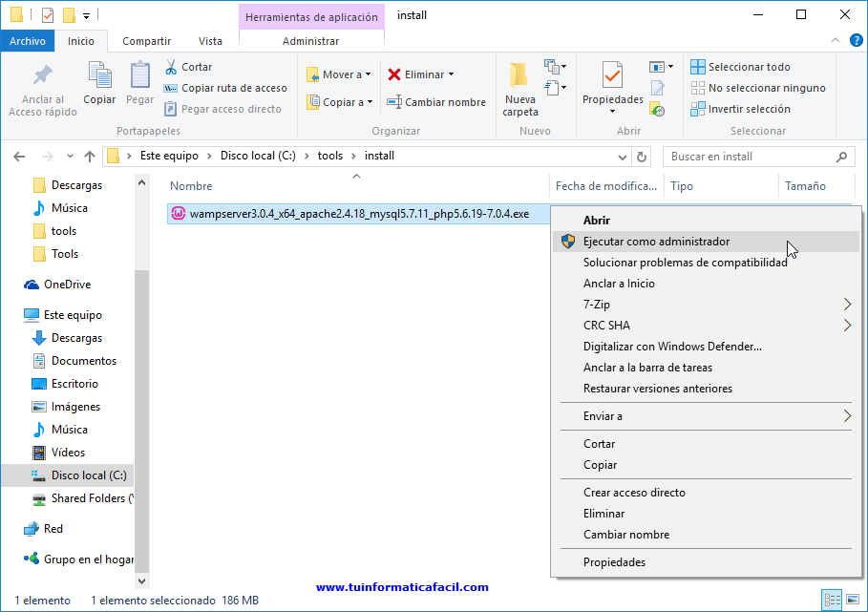Choose Abrir in context menu

(706, 221)
